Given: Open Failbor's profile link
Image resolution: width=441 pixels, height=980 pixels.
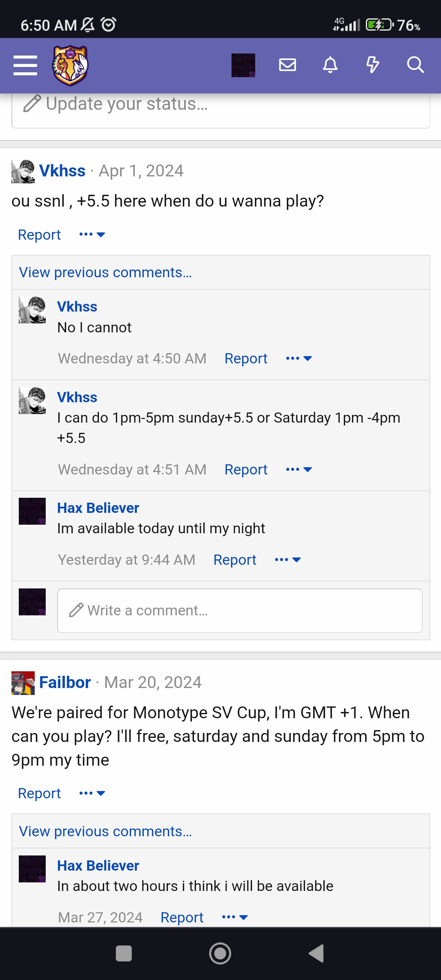Looking at the screenshot, I should (65, 682).
